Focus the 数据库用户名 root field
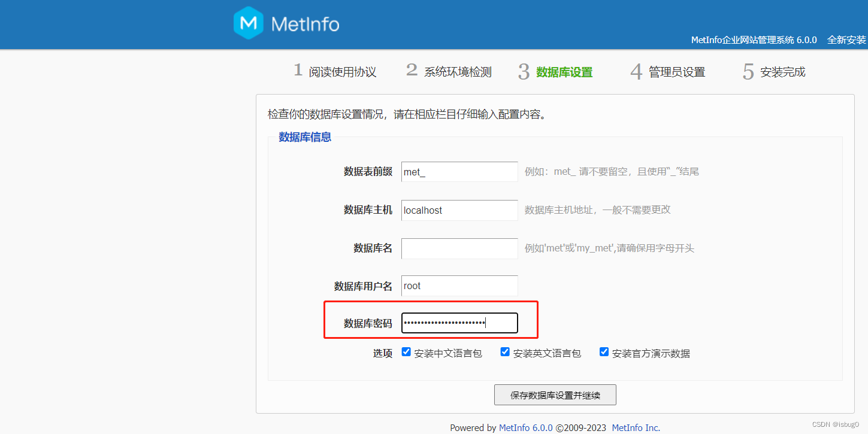The image size is (868, 434). (459, 286)
